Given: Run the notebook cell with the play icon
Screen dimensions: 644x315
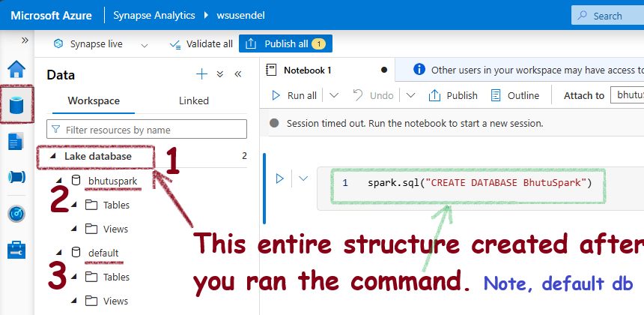Looking at the screenshot, I should (x=280, y=178).
